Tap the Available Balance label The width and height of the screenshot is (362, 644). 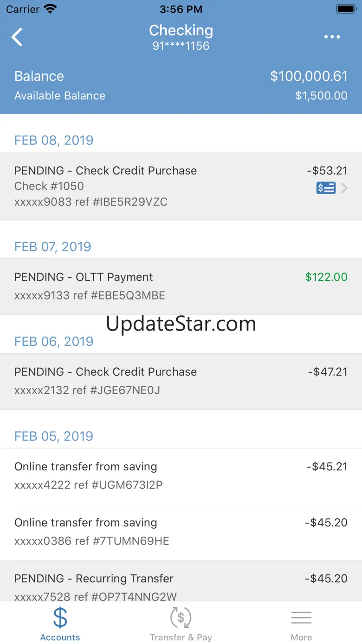click(60, 96)
